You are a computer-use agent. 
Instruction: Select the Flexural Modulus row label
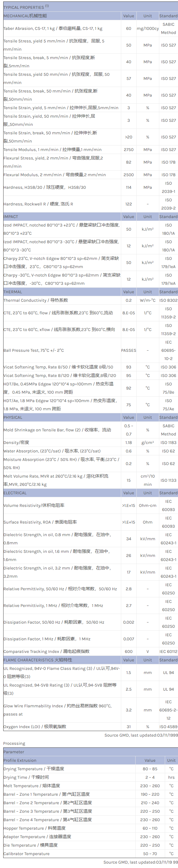click(55, 175)
